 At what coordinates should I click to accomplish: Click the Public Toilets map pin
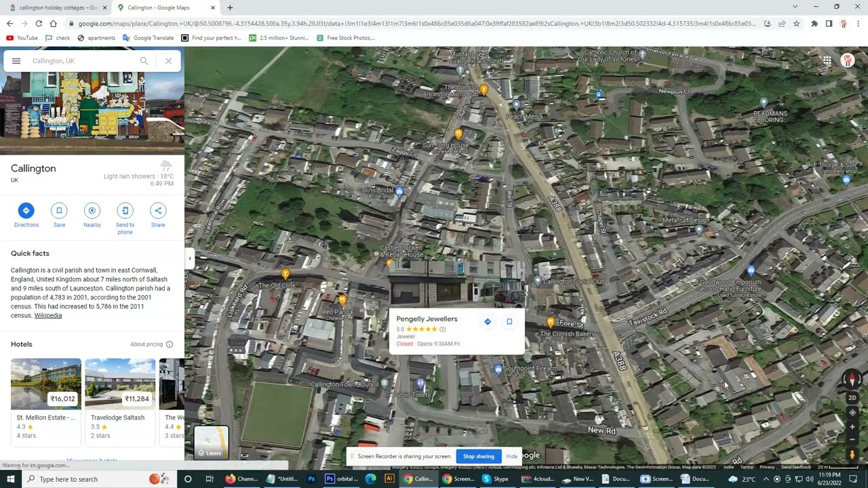pyautogui.click(x=420, y=385)
